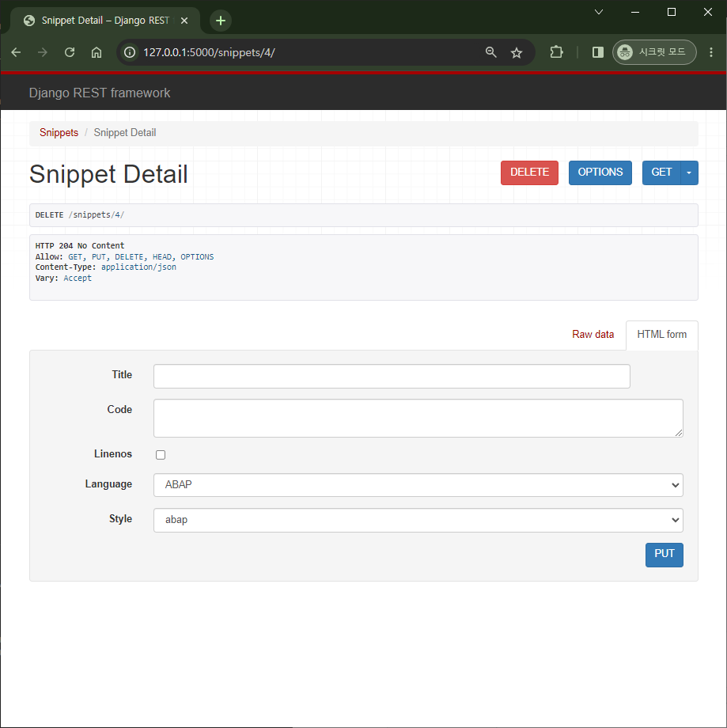Click the HTTP 204 No Content text
Screen dimensions: 727x728
80,245
